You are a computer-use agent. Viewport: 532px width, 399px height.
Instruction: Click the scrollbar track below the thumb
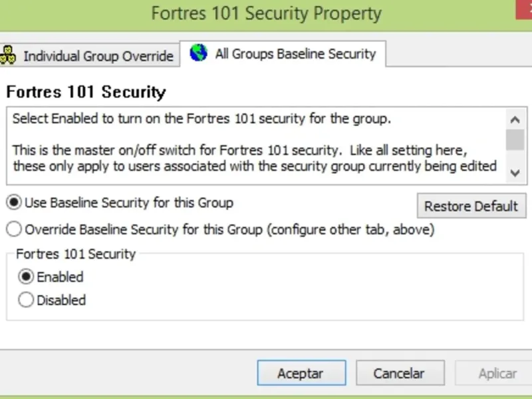click(515, 158)
